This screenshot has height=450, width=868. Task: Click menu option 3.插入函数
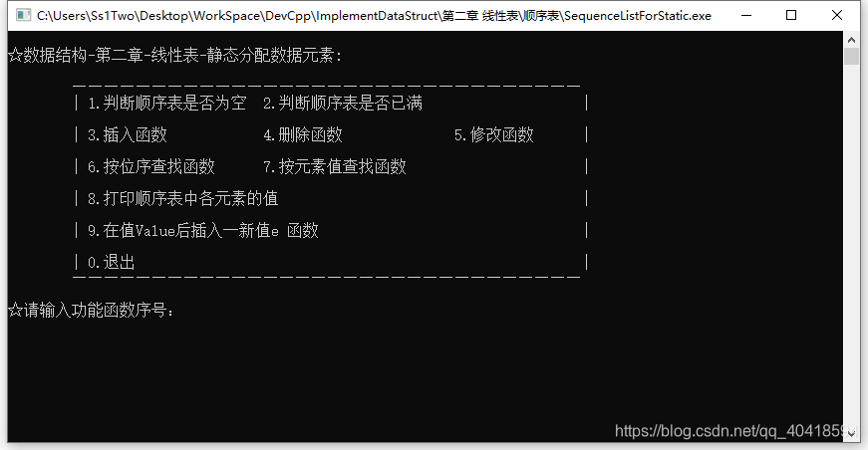[128, 134]
